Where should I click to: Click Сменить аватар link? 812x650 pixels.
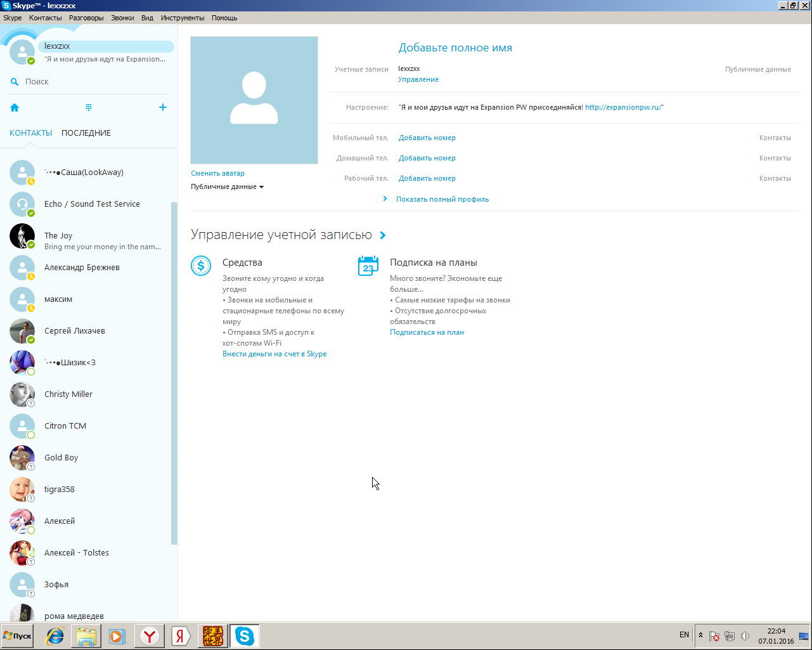(x=217, y=174)
